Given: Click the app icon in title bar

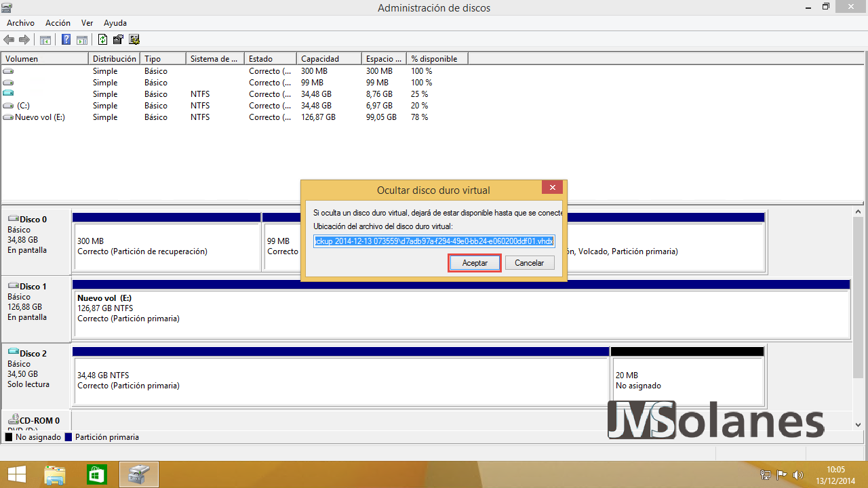Looking at the screenshot, I should (7, 7).
